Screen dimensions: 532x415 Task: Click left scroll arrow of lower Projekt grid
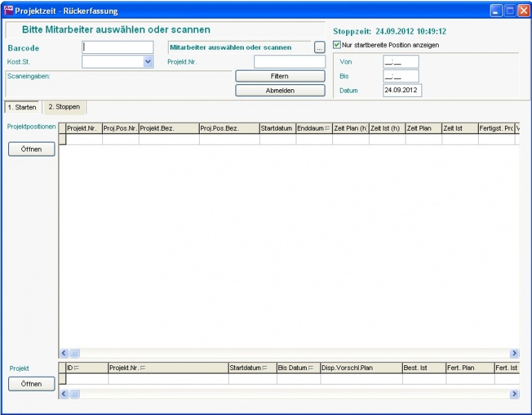point(64,394)
